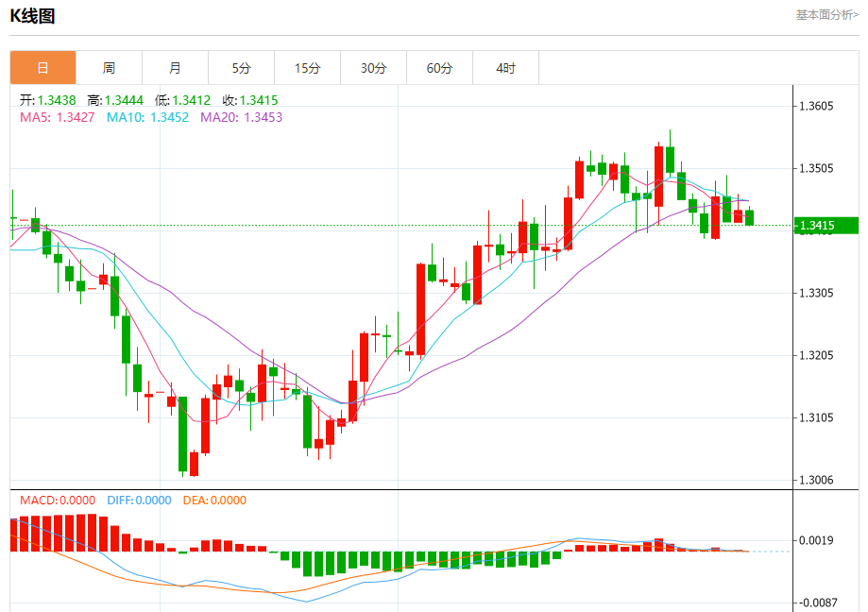Click the 0.0019 MACD axis label

point(816,540)
